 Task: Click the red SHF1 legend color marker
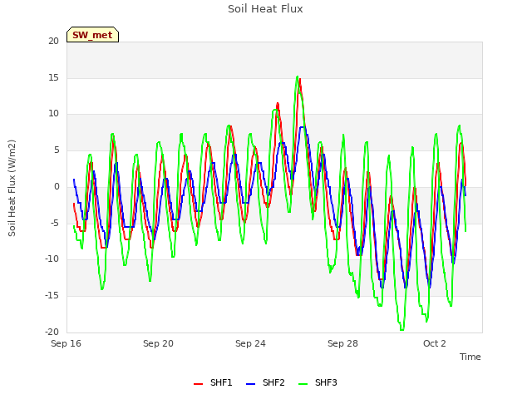pos(198,384)
